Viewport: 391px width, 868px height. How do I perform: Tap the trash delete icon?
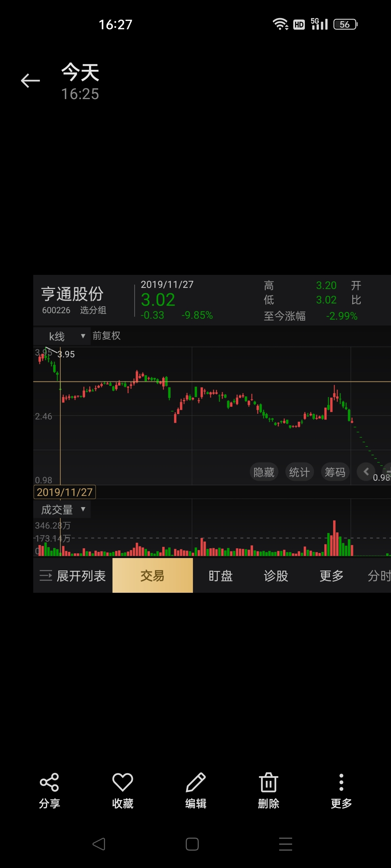point(269,782)
